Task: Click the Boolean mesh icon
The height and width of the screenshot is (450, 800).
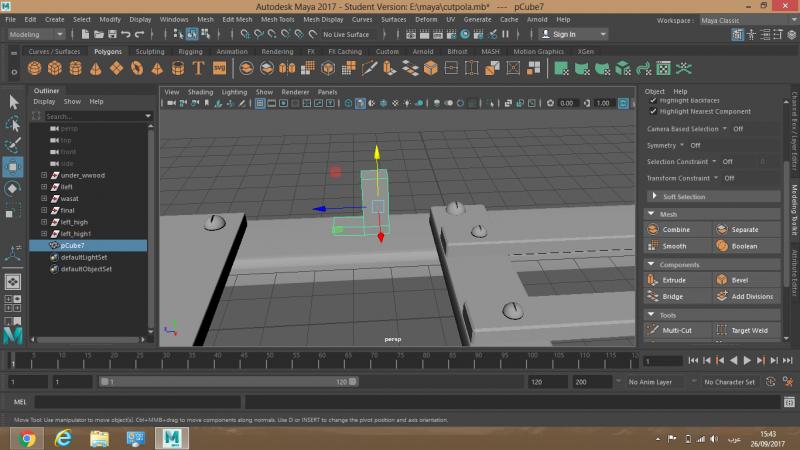Action: point(721,246)
